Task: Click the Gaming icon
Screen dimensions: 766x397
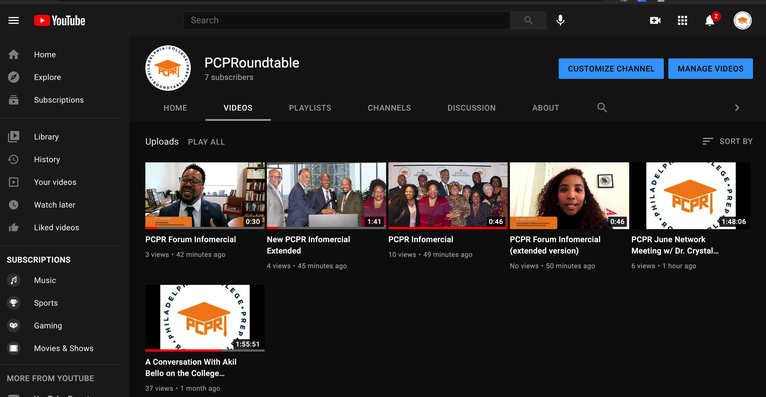Action: (x=14, y=325)
